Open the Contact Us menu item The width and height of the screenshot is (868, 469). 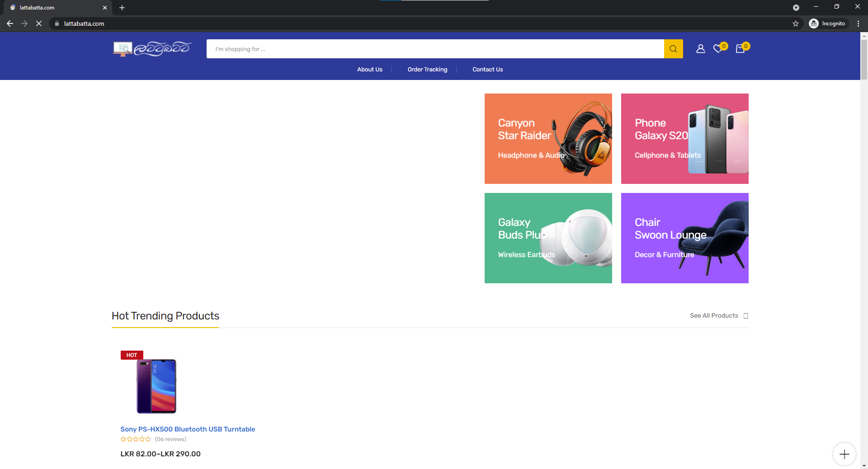[x=487, y=69]
